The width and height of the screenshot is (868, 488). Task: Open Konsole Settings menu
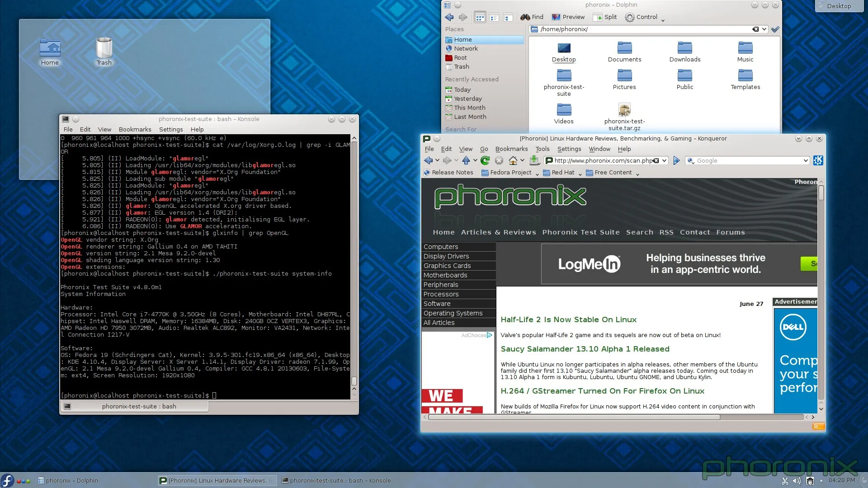pyautogui.click(x=171, y=129)
